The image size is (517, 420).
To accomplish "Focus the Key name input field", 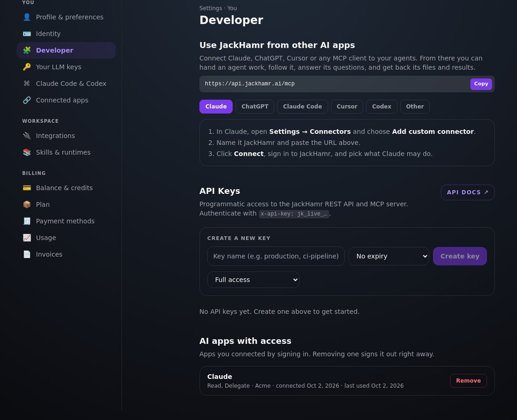I will [x=276, y=256].
